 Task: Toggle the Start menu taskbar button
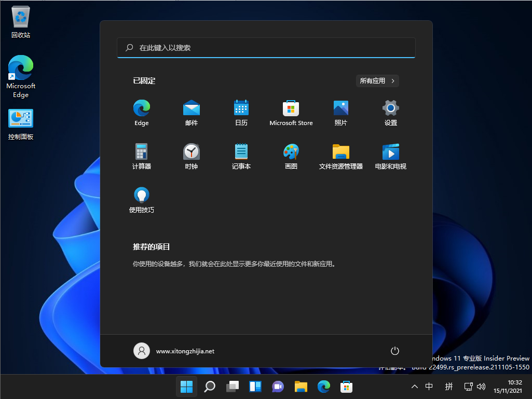click(x=186, y=387)
